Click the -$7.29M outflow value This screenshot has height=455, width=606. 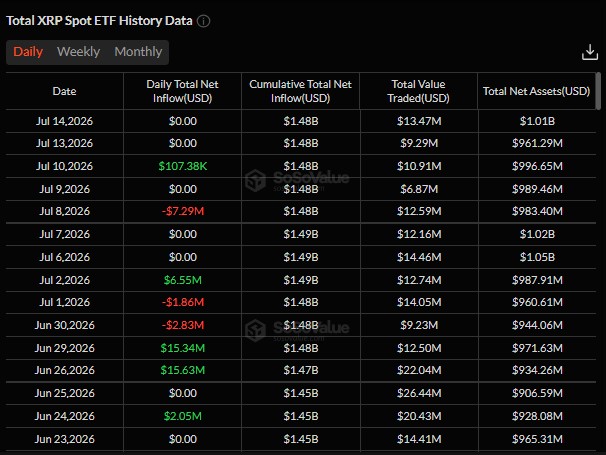pos(182,211)
